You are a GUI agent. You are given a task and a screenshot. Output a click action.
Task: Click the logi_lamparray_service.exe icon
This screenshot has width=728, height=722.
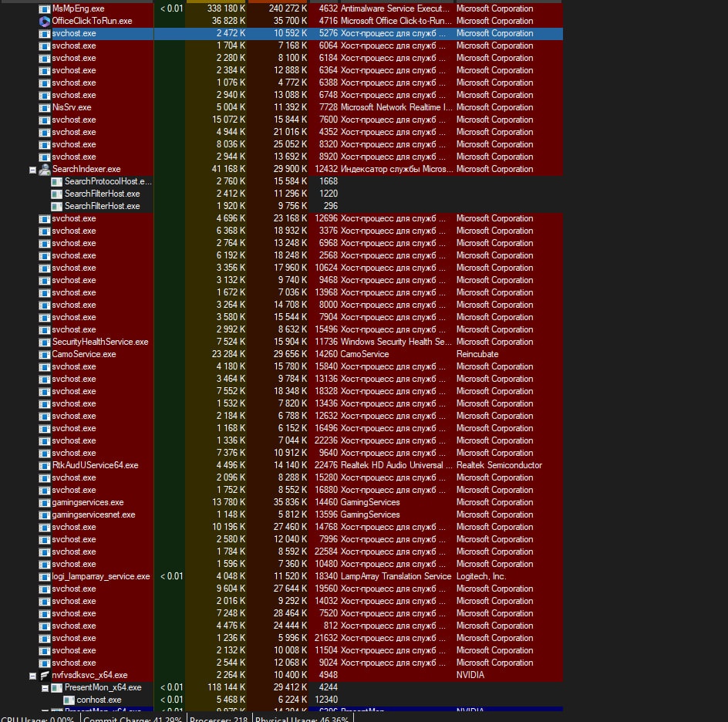(45, 577)
